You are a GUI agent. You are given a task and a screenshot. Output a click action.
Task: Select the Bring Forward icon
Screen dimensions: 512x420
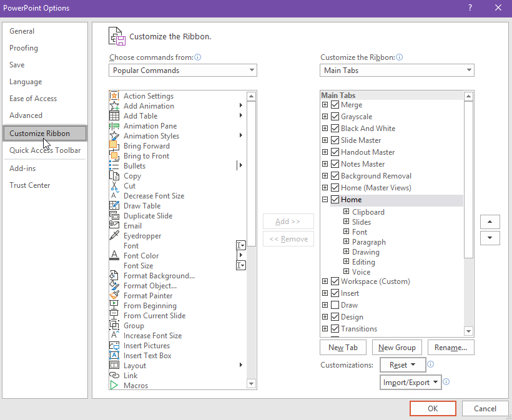pyautogui.click(x=114, y=146)
